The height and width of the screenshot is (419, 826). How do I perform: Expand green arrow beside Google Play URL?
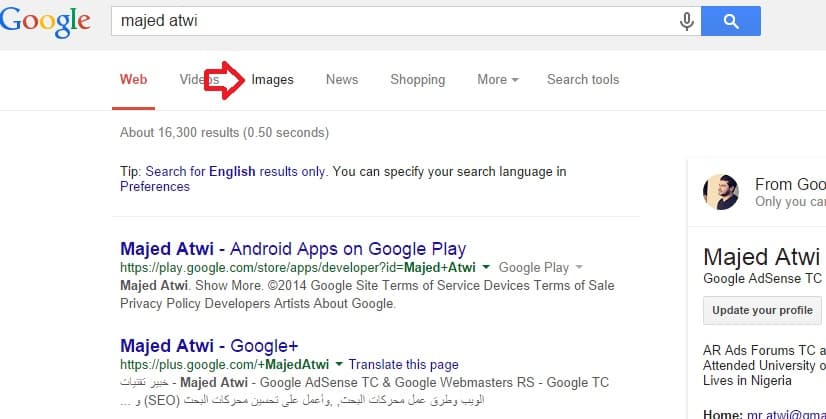[486, 267]
